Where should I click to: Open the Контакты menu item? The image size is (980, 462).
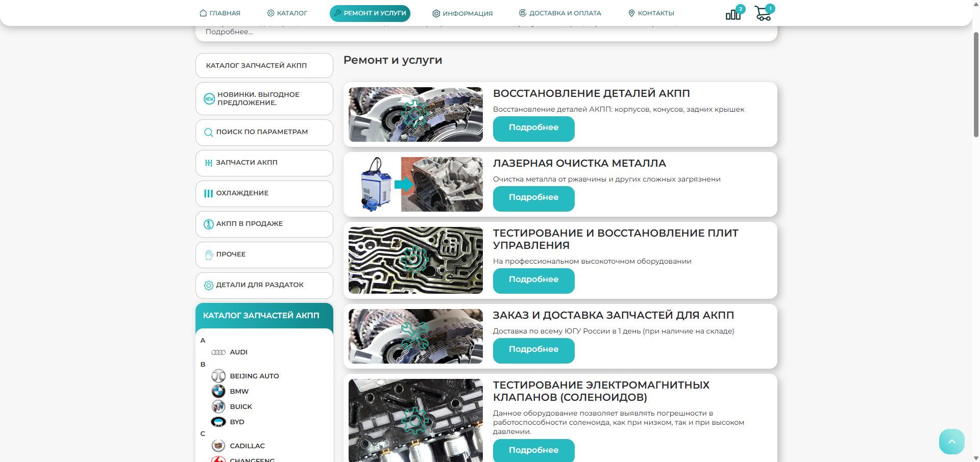pos(651,13)
